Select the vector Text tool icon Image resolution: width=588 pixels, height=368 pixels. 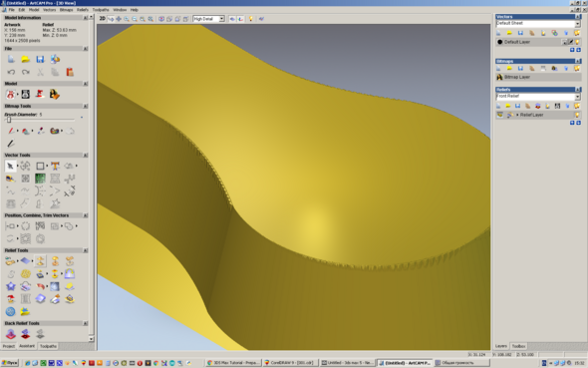[x=55, y=166]
